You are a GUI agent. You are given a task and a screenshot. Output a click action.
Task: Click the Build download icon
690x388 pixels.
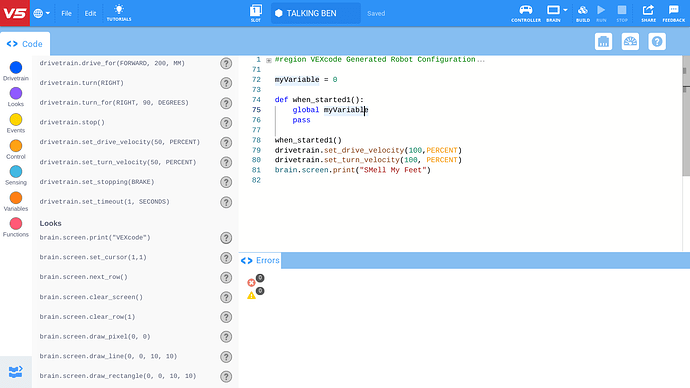(583, 13)
